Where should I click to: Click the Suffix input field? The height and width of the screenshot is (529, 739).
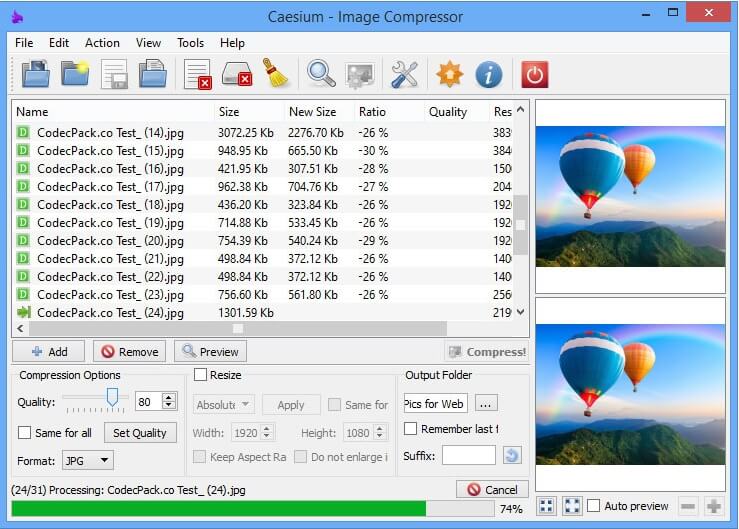tap(469, 455)
